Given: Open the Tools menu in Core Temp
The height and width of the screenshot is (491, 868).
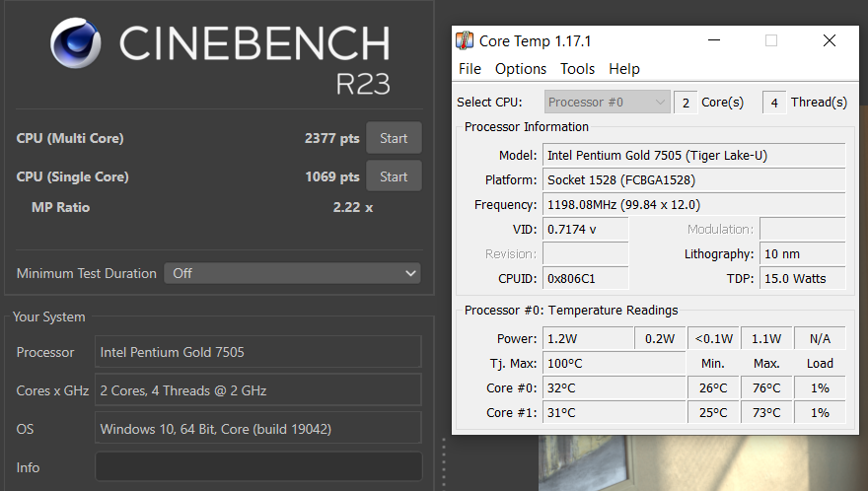Looking at the screenshot, I should click(577, 69).
